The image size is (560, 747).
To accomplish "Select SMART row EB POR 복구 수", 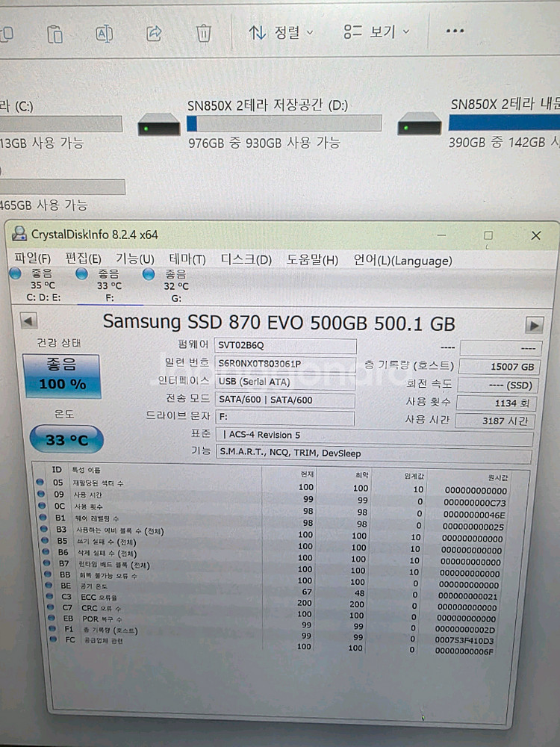I will (x=272, y=623).
